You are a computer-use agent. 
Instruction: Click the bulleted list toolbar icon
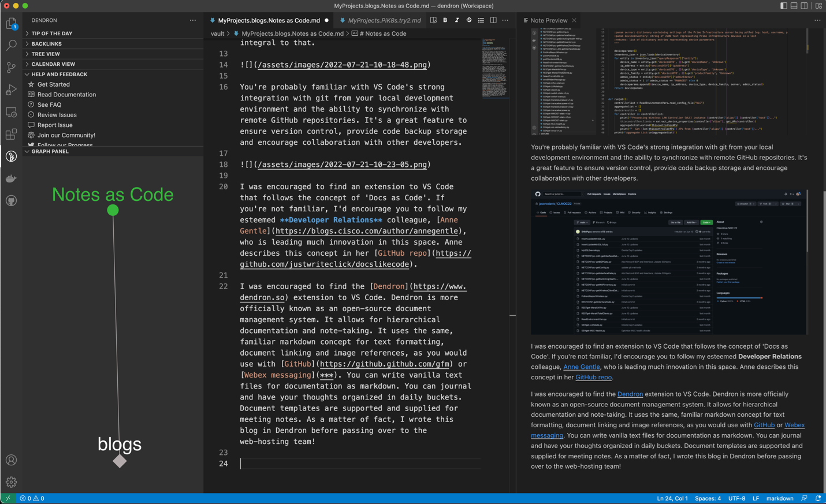481,20
